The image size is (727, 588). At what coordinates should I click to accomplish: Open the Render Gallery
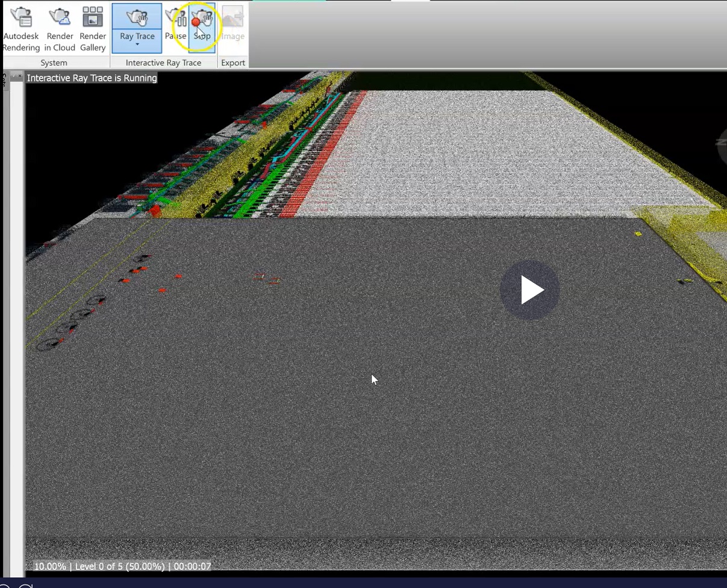pos(92,18)
